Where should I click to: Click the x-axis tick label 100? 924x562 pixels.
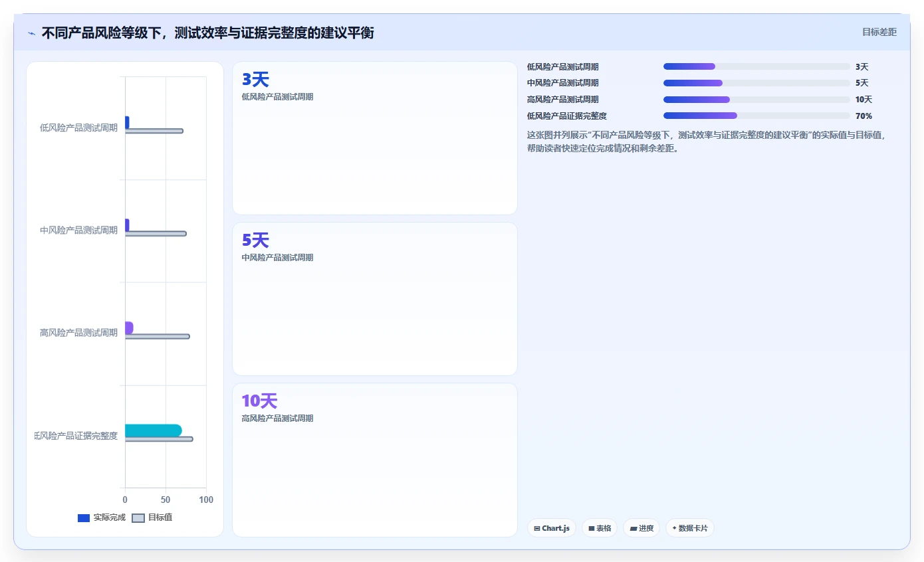point(206,500)
